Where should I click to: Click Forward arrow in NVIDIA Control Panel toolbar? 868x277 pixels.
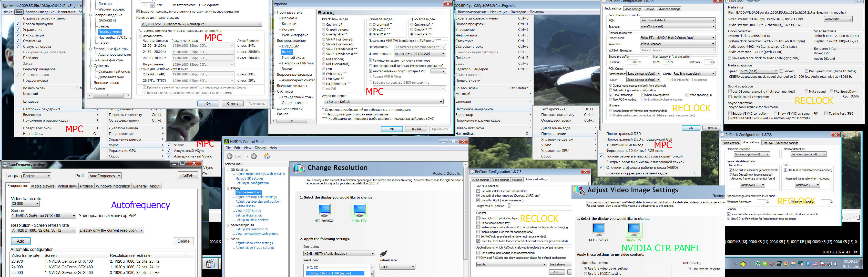click(254, 156)
